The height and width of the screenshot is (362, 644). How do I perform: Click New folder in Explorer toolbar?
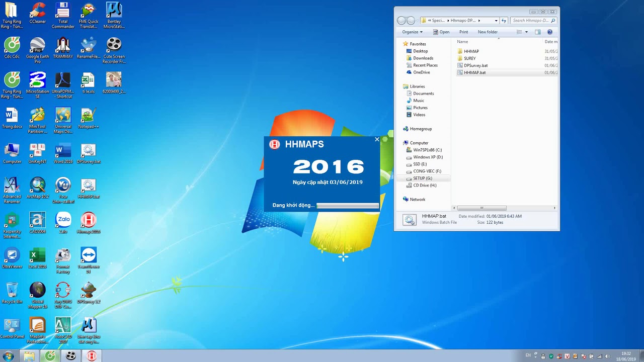[488, 32]
